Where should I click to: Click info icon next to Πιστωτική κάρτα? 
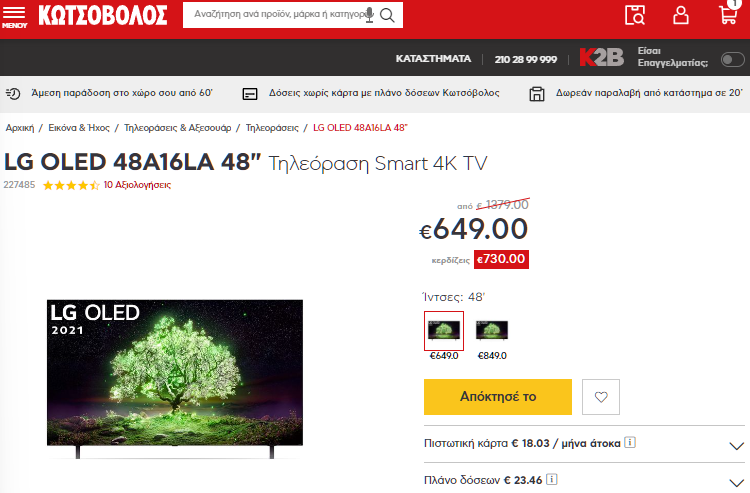click(630, 442)
